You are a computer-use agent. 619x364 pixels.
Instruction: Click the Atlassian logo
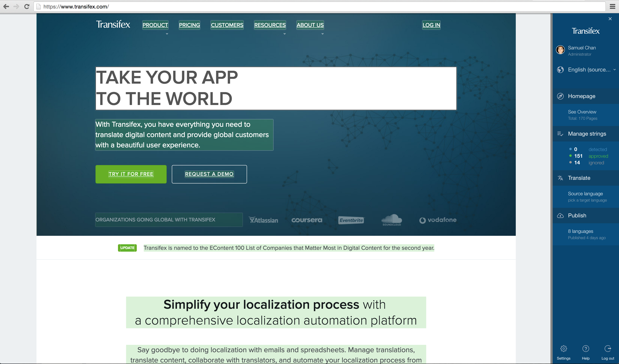[263, 220]
